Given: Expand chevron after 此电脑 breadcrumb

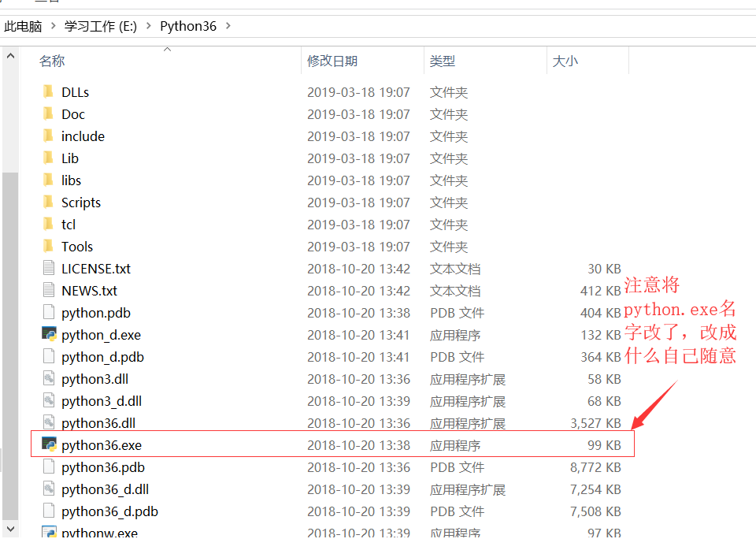Looking at the screenshot, I should (53, 25).
